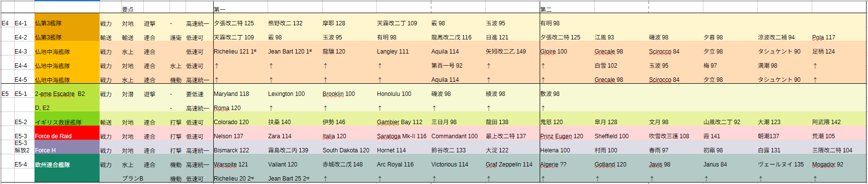Image resolution: width=868 pixels, height=184 pixels.
Task: Click the イギリス救援艦隊 cell
Action: point(67,122)
